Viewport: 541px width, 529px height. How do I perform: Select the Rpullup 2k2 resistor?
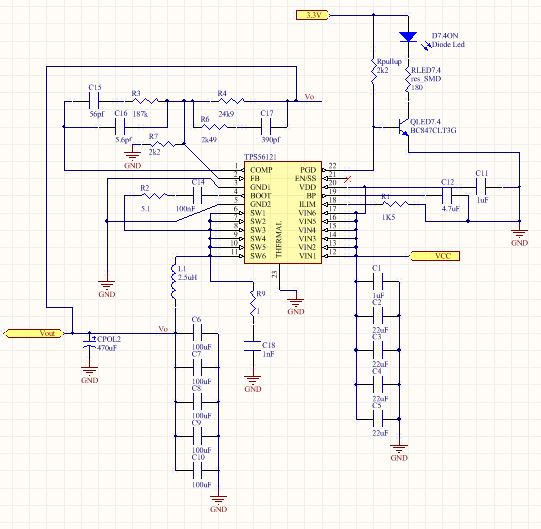(x=374, y=71)
